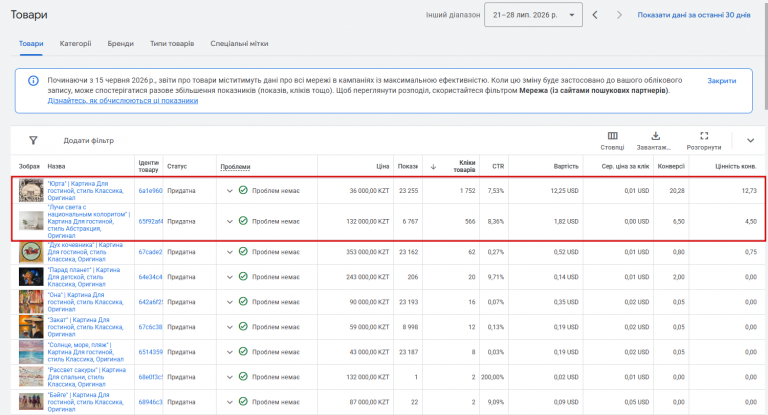Expand problems chevron in "Юрта" row
The width and height of the screenshot is (768, 415).
pyautogui.click(x=229, y=191)
